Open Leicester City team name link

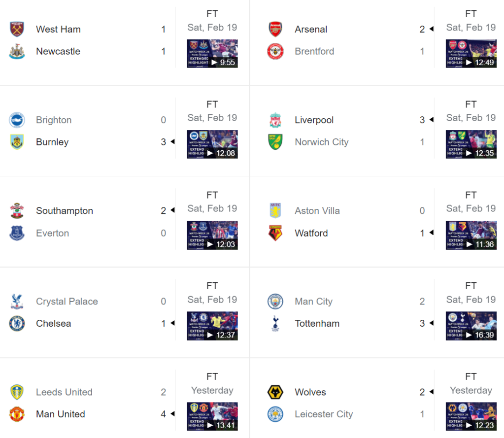(x=324, y=414)
